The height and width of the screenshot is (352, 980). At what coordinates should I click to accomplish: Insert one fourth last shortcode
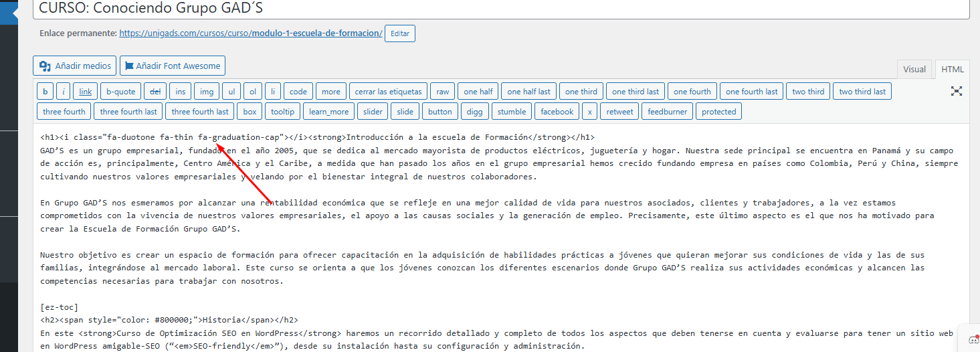click(752, 92)
